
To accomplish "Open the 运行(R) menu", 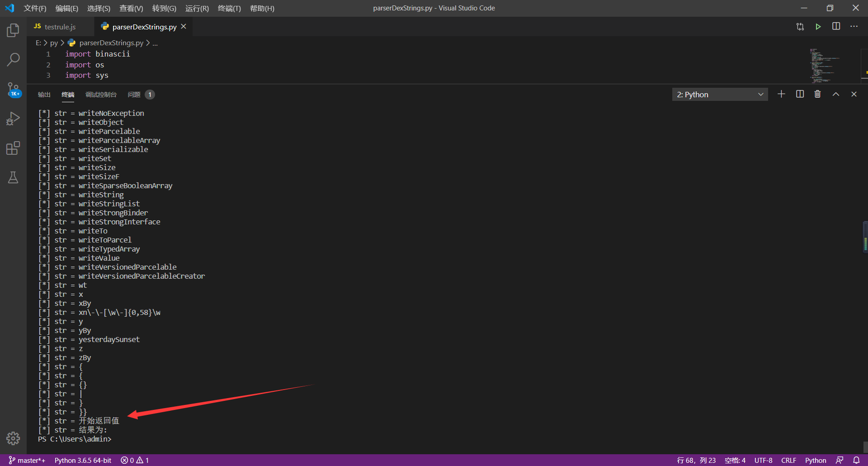I will coord(197,8).
